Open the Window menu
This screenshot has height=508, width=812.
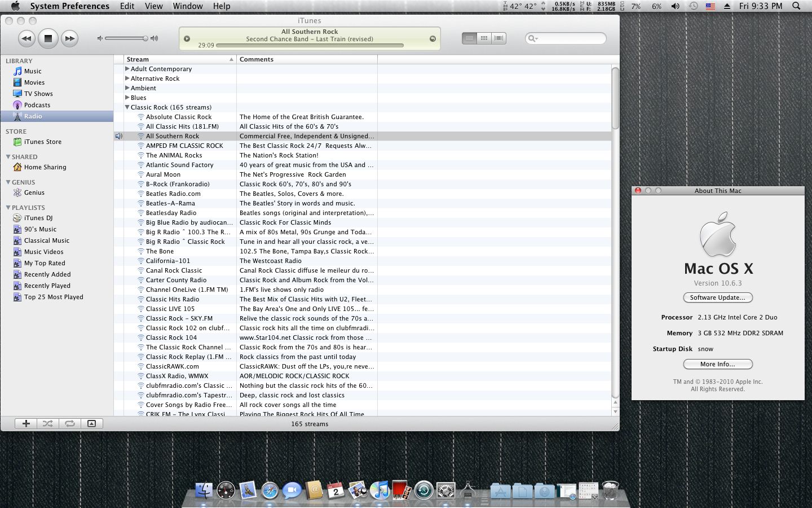click(188, 6)
